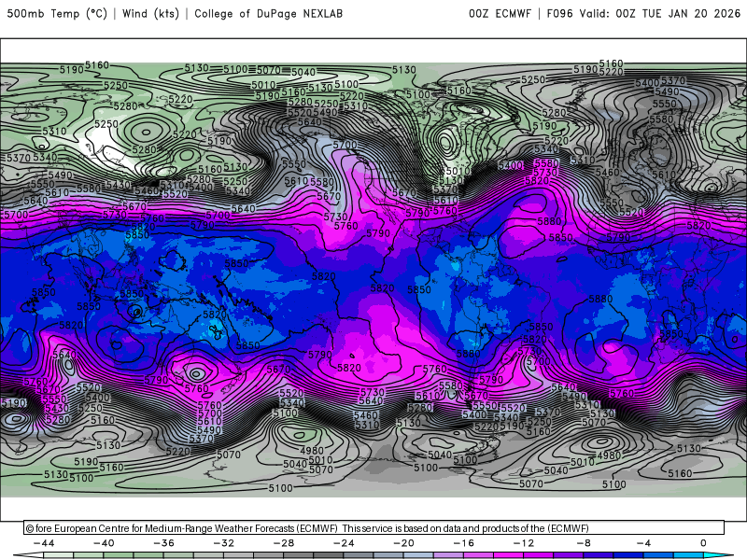Click the −16 colorbar label
The image size is (747, 560).
click(464, 543)
